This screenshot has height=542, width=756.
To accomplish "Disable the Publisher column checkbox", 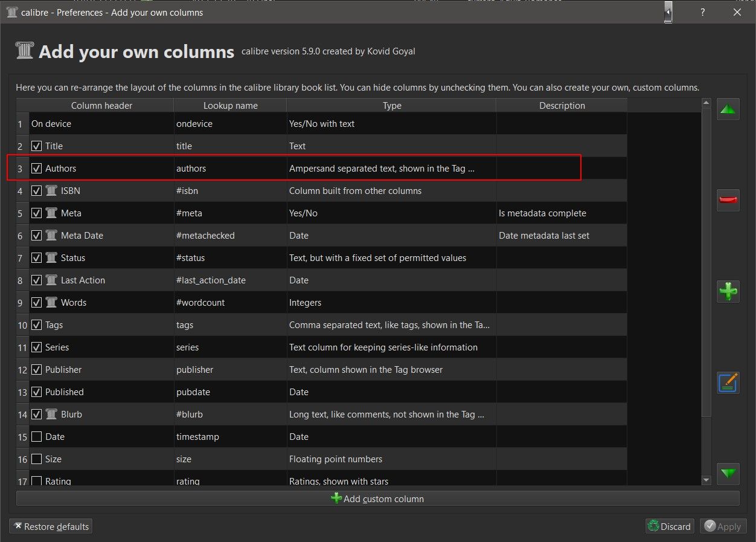I will tap(37, 370).
